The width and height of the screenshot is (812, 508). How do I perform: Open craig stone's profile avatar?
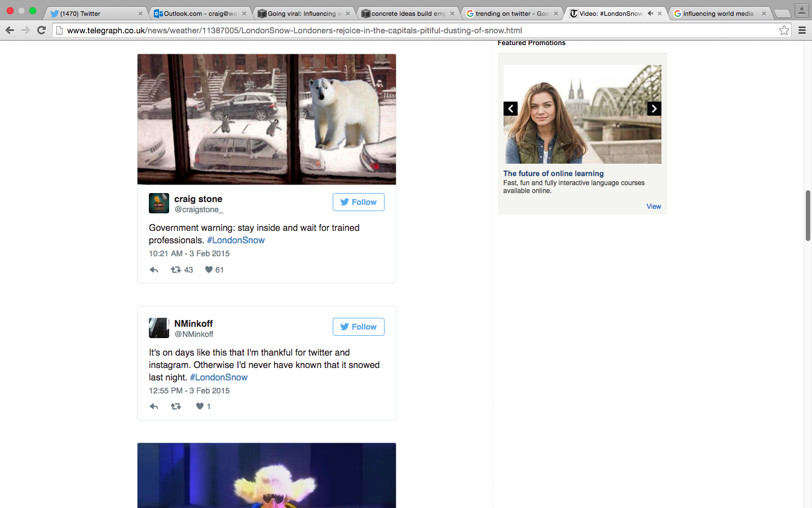pos(159,203)
